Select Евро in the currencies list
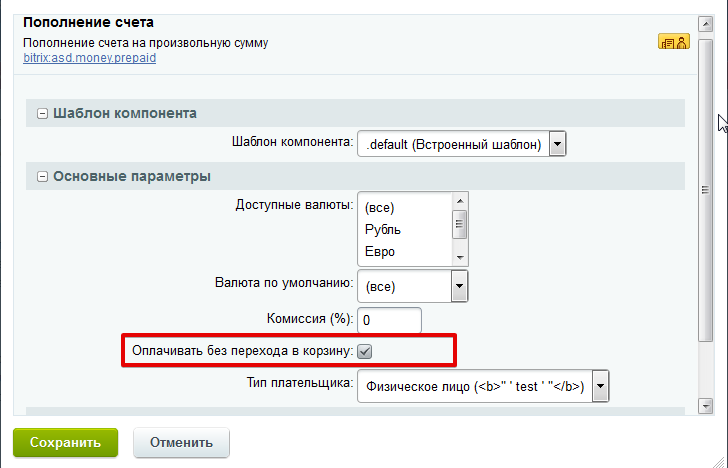 pyautogui.click(x=380, y=252)
